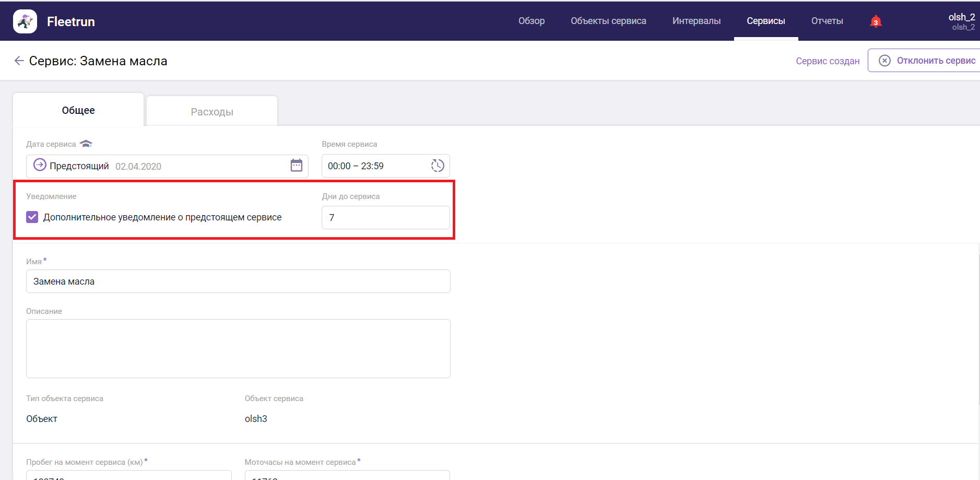Open the olsh_2 user account menu

click(x=961, y=21)
